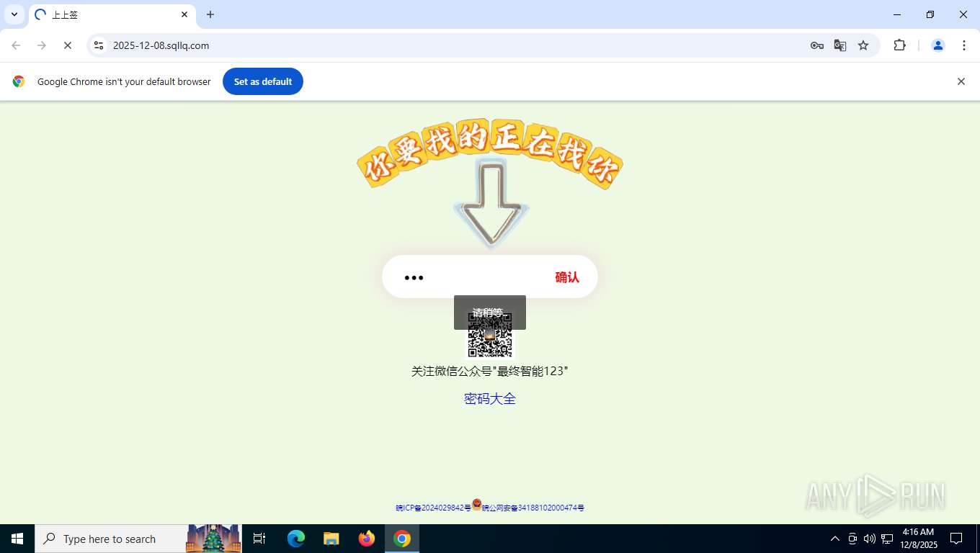Show hidden system tray icons
The width and height of the screenshot is (980, 553).
[x=835, y=539]
